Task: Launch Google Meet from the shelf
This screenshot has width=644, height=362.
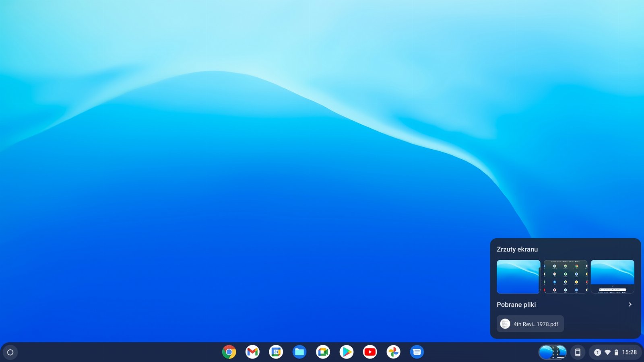Action: tap(323, 352)
